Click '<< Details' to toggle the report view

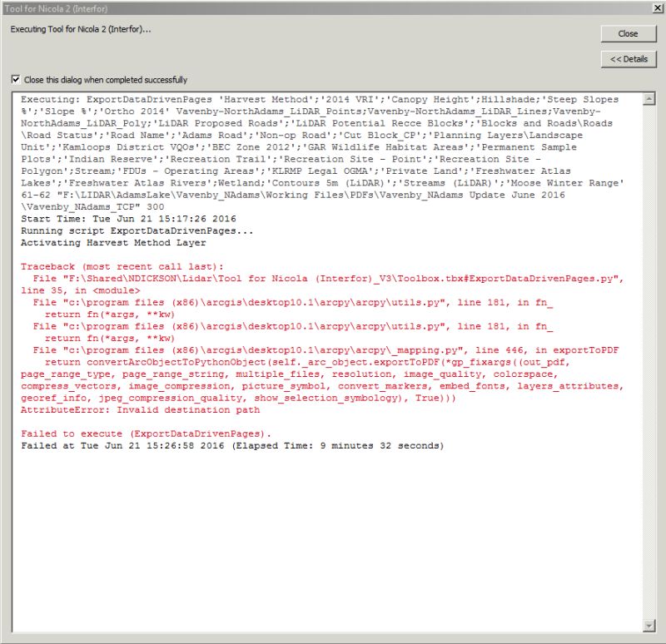(629, 59)
